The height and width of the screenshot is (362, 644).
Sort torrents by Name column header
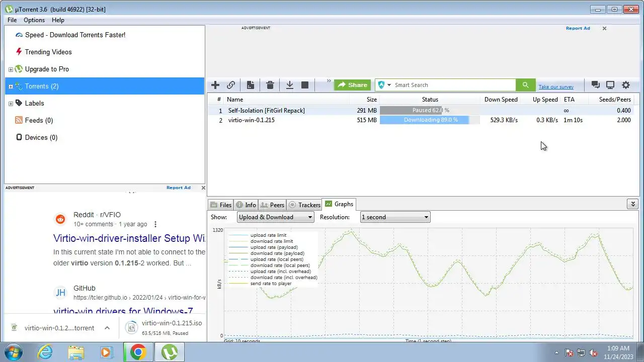(235, 100)
